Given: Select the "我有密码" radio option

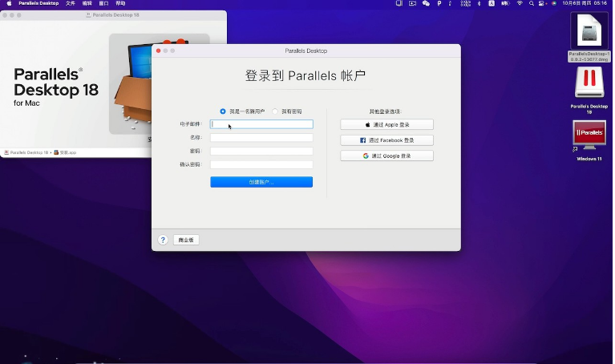Looking at the screenshot, I should [x=275, y=111].
